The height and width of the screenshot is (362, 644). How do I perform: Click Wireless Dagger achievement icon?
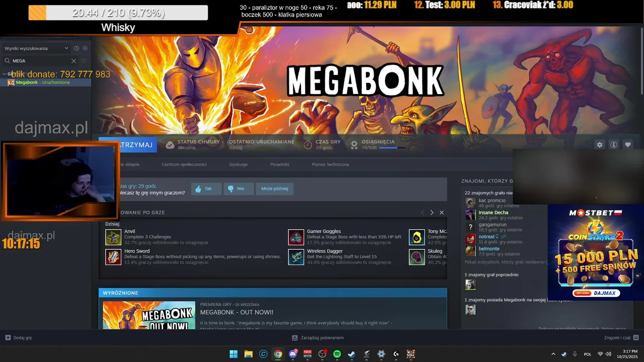point(296,257)
